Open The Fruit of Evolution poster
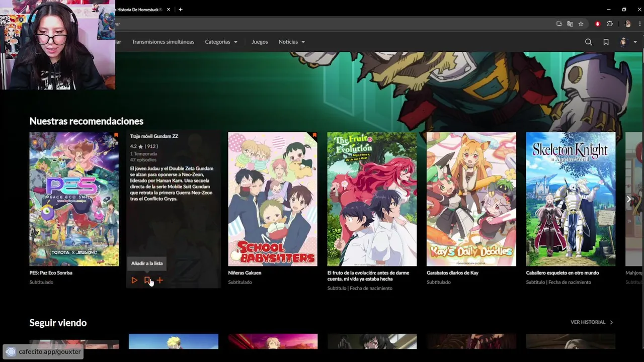644x362 pixels. pos(372,199)
